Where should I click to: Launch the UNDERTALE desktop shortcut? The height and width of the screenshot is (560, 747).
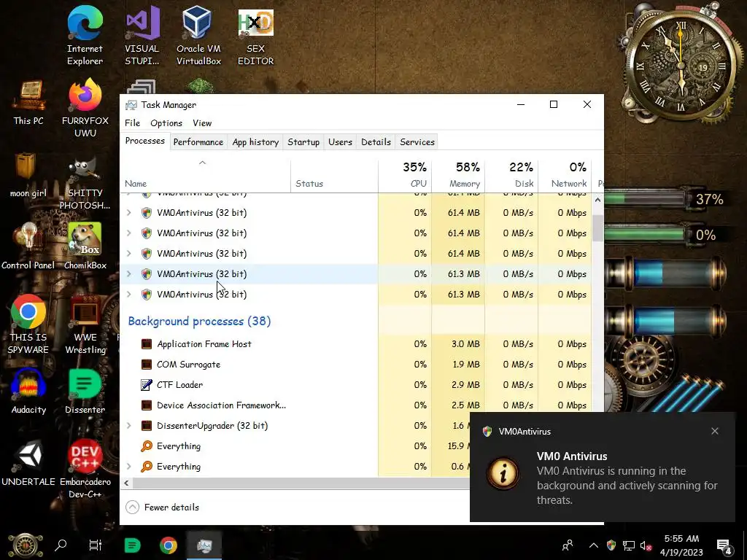click(x=28, y=463)
